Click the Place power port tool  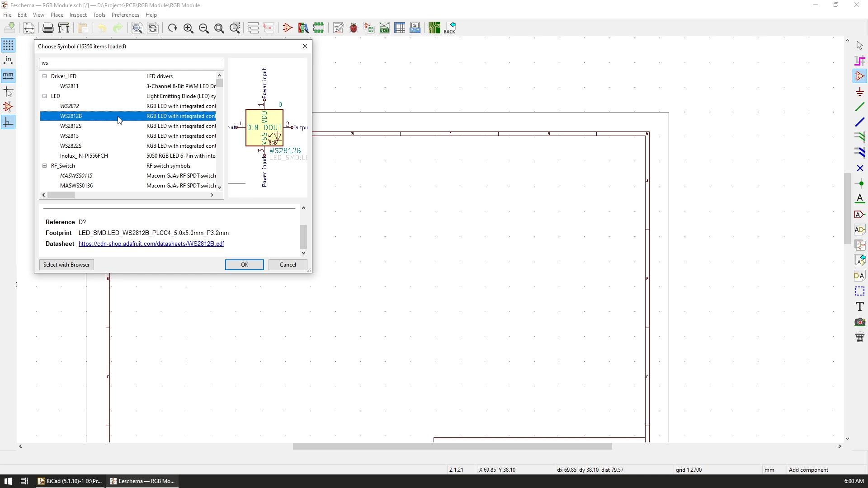859,92
